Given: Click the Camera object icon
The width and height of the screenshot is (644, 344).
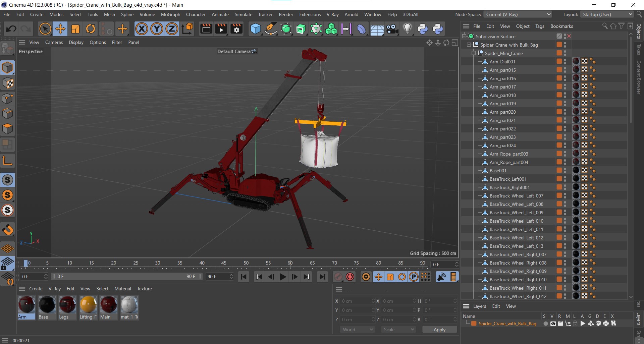Looking at the screenshot, I should pos(392,29).
